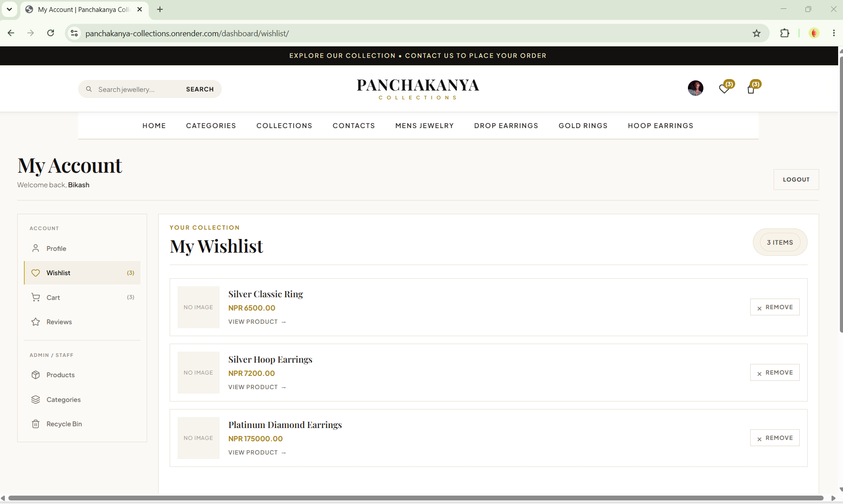Screen dimensions: 843x504
Task: Click the Cart icon in sidebar
Action: click(x=36, y=297)
